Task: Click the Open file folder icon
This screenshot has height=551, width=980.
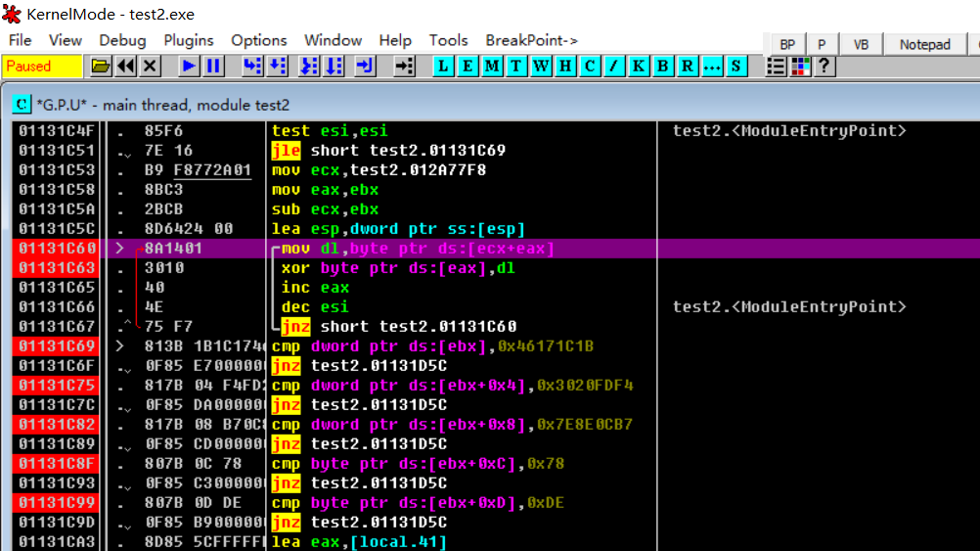Action: (x=100, y=67)
